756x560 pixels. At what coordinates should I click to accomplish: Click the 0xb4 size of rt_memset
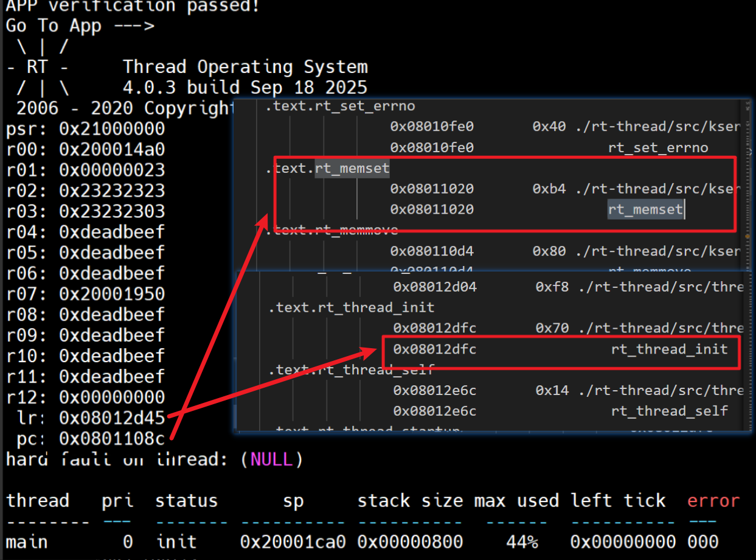tap(549, 189)
